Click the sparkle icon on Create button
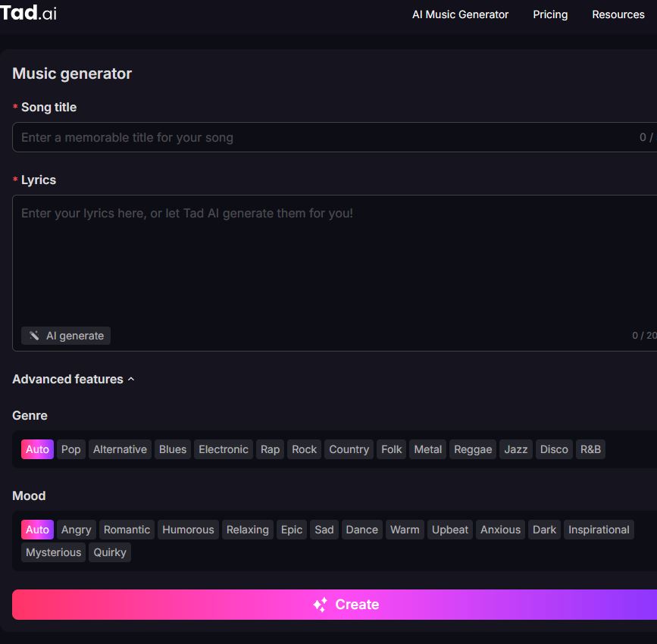 click(320, 605)
